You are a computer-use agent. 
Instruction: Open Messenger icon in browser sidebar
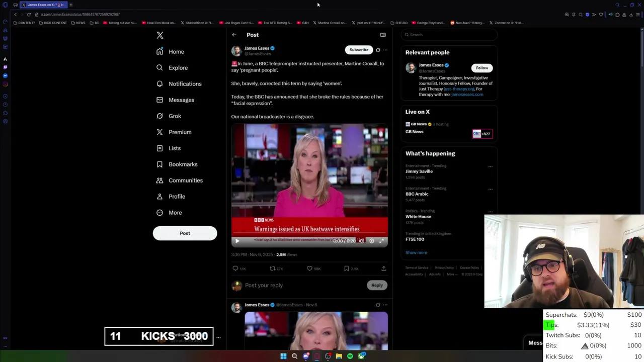(x=5, y=75)
